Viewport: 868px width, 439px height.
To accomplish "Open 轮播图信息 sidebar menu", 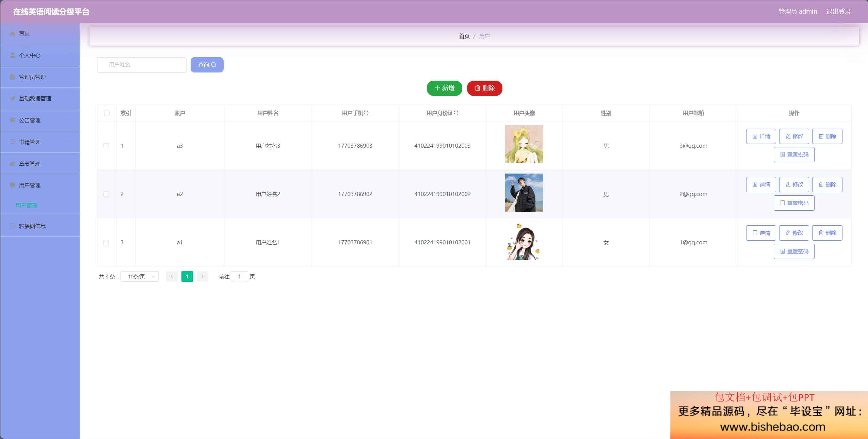I will point(40,226).
